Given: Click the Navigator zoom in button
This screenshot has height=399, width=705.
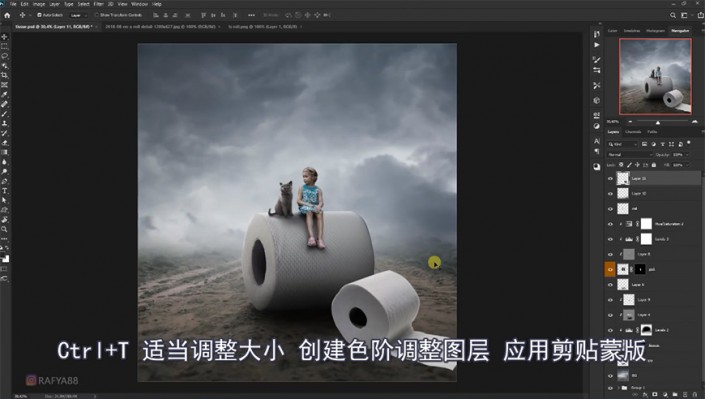Looking at the screenshot, I should coord(695,121).
